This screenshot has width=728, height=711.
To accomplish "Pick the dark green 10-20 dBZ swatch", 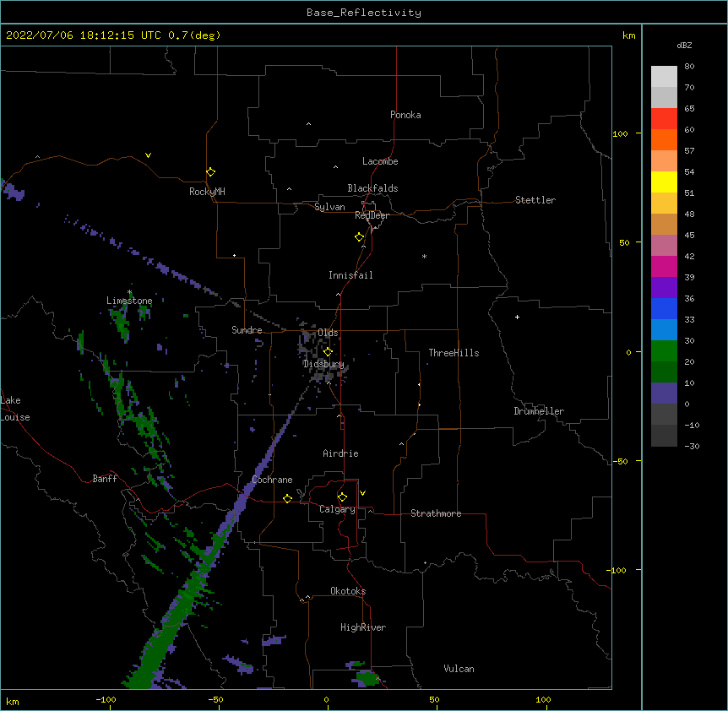I will 664,372.
